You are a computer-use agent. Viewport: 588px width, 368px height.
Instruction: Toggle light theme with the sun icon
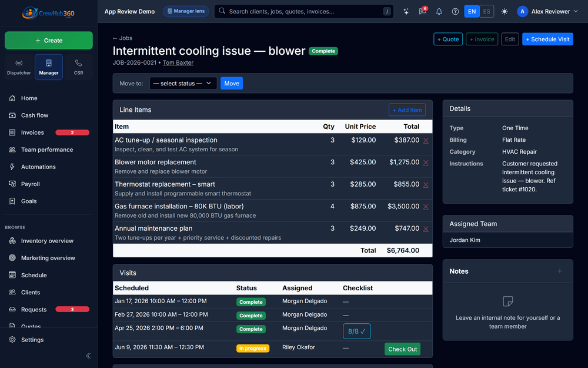point(505,12)
